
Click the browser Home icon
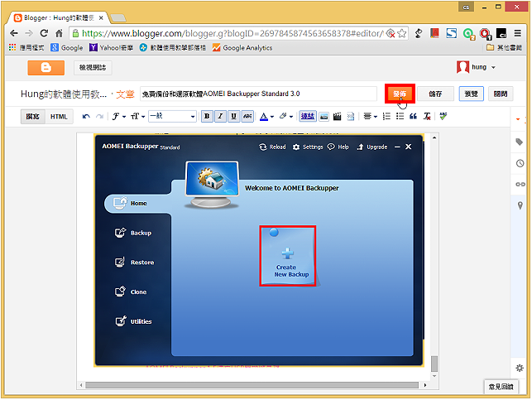coord(59,33)
